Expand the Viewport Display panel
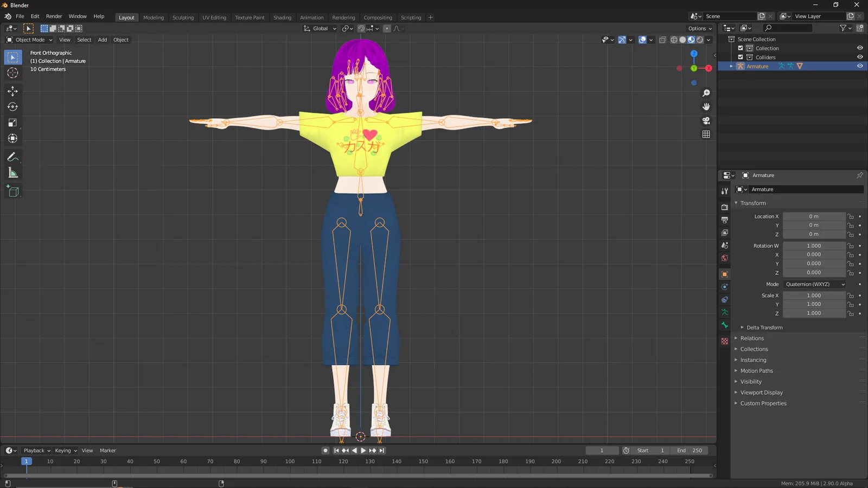Image resolution: width=868 pixels, height=488 pixels. [762, 392]
